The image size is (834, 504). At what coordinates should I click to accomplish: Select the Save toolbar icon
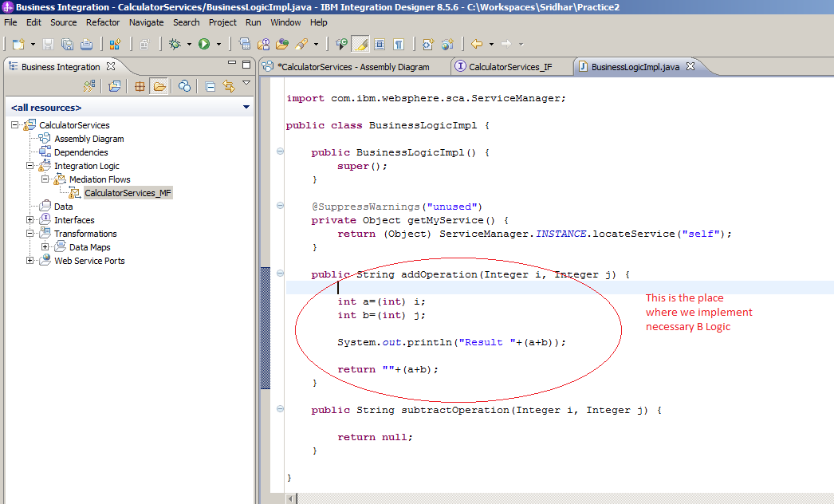(47, 44)
